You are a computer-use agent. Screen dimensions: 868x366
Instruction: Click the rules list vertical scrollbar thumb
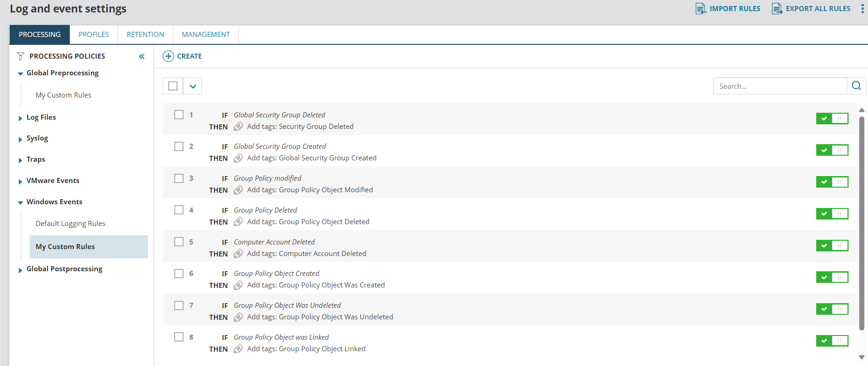[862, 223]
